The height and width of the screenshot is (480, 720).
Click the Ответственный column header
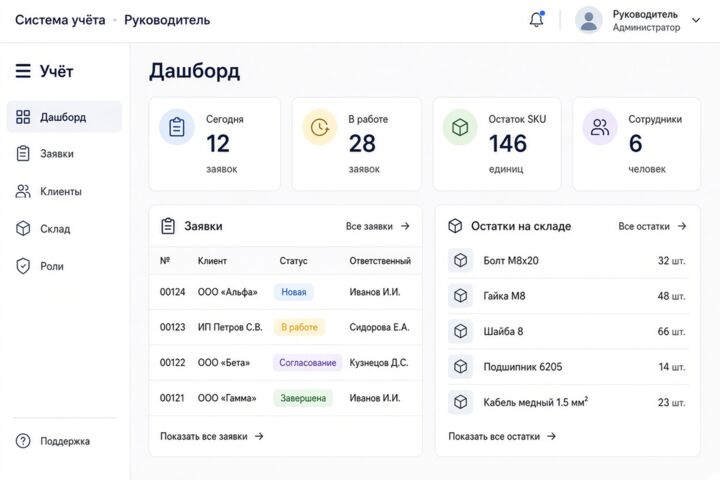tap(380, 261)
